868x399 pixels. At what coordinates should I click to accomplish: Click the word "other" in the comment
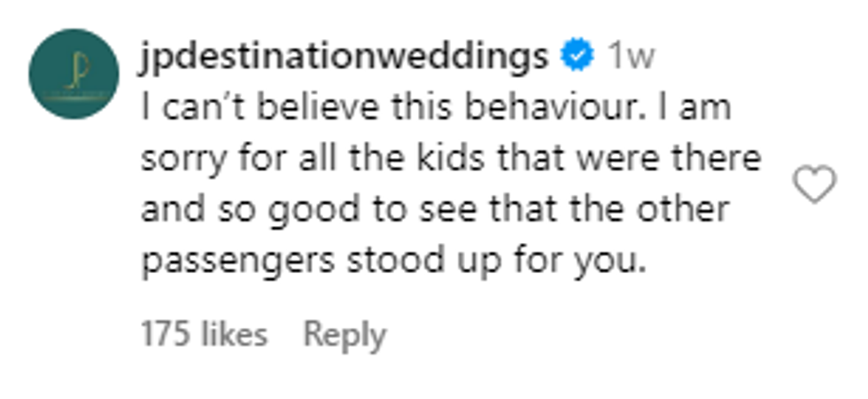pos(684,211)
